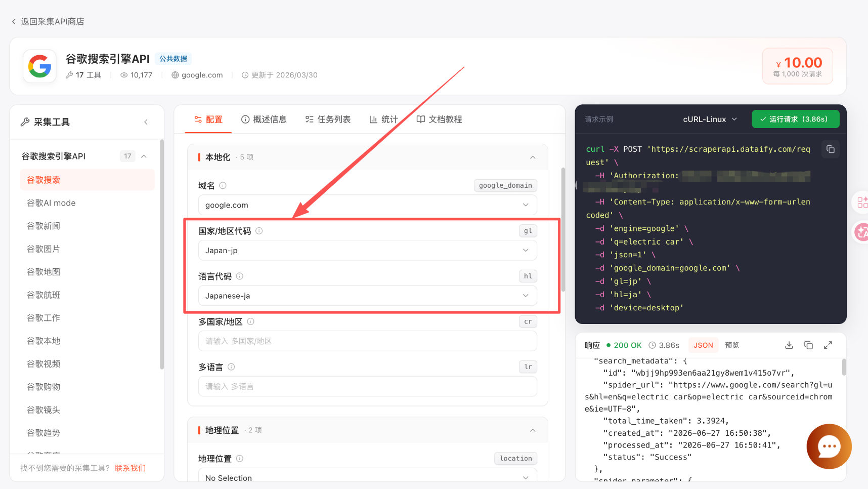Click the info icon next to 地理位置 field

pos(240,459)
